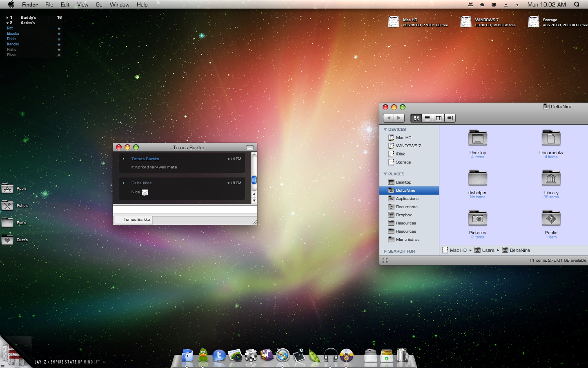Screen dimensions: 588x368
Task: Open Finder from the dock
Action: pos(187,355)
